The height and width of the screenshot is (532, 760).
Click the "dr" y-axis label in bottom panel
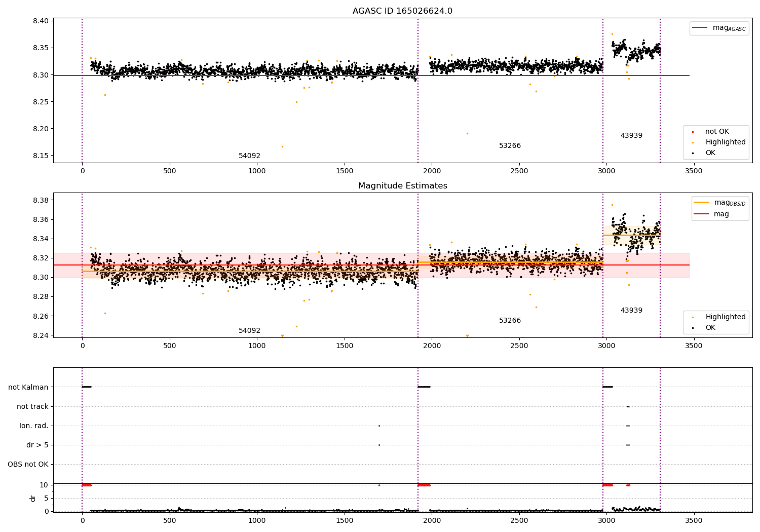33,498
